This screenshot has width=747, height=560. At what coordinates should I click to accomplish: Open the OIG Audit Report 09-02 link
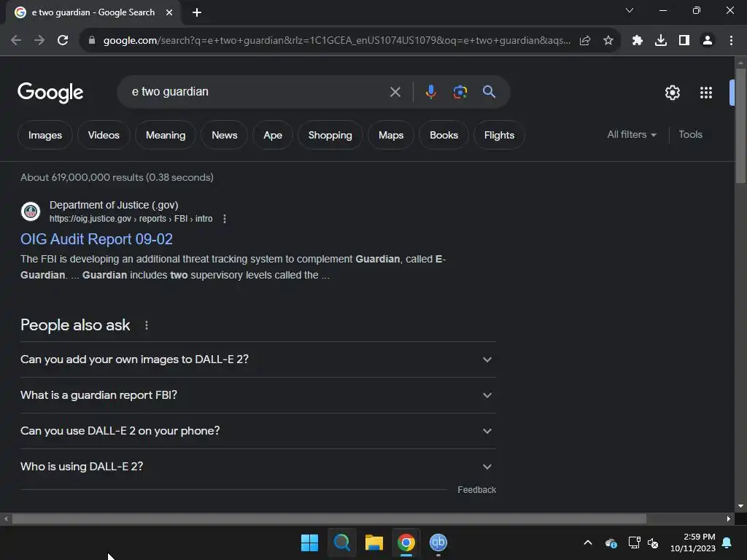coord(97,239)
